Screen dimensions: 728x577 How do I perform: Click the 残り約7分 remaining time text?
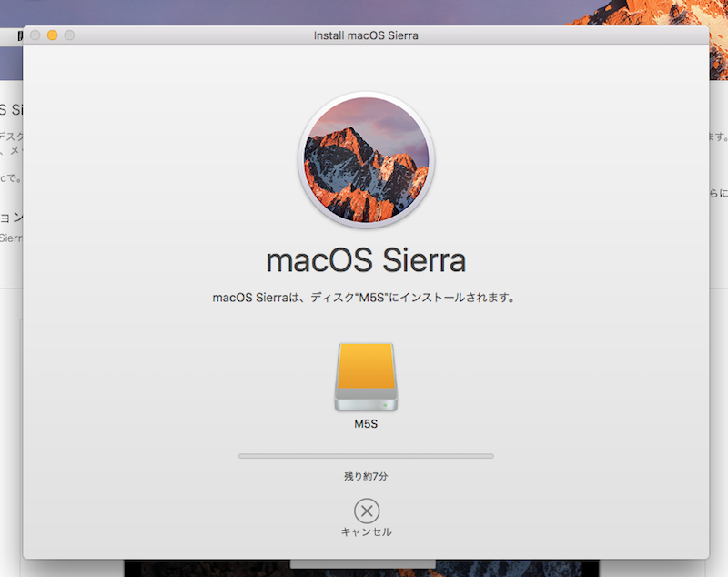pyautogui.click(x=366, y=476)
